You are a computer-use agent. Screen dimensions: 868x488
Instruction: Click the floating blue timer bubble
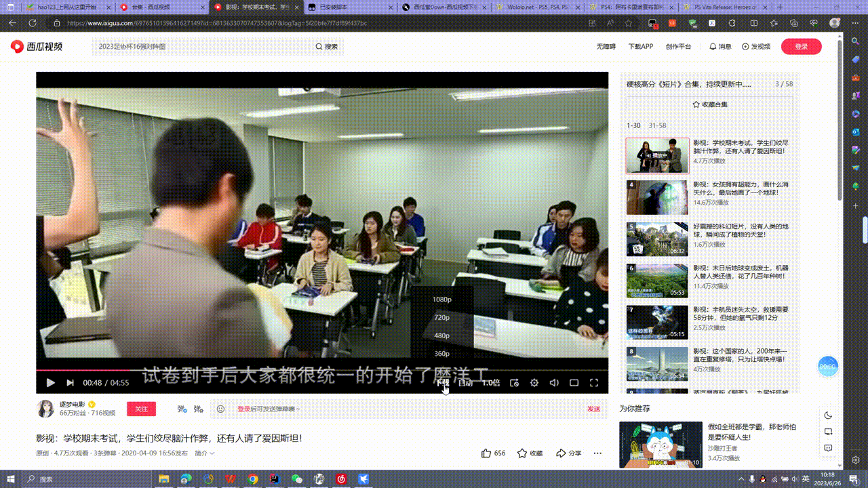827,366
